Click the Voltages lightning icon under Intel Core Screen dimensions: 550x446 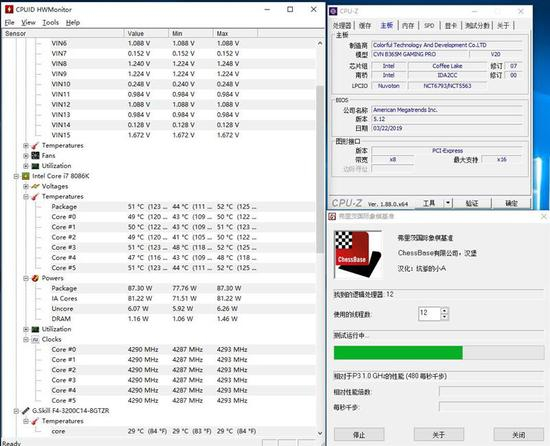click(x=35, y=186)
